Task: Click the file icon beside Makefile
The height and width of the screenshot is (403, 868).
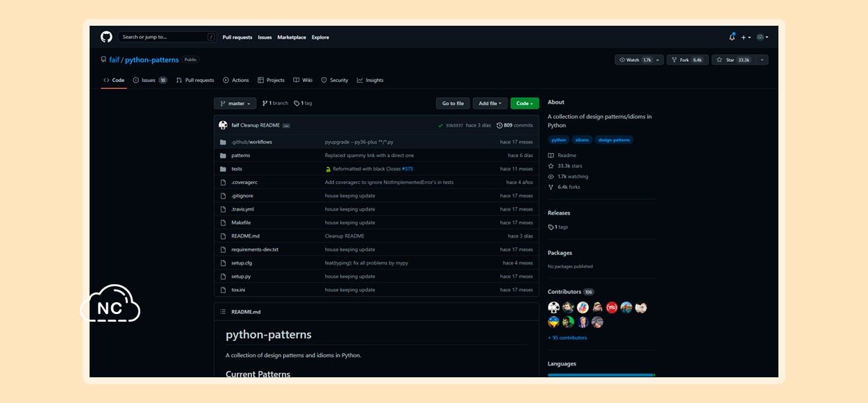Action: (x=223, y=222)
